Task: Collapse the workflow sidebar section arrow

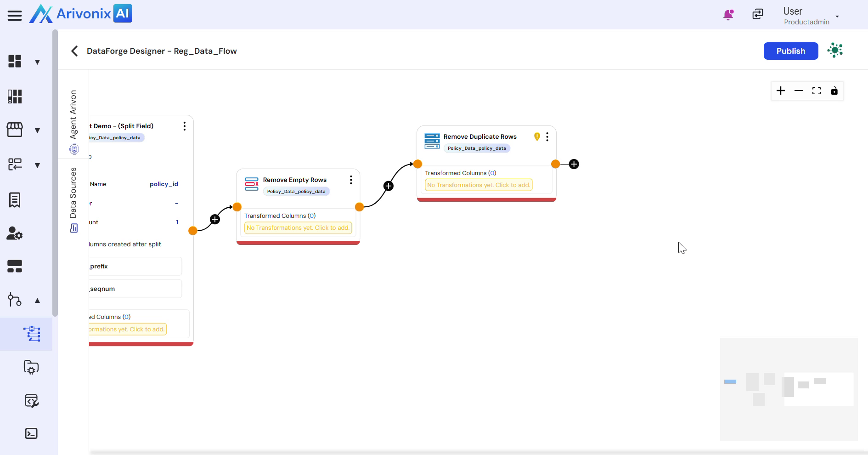Action: pyautogui.click(x=38, y=301)
